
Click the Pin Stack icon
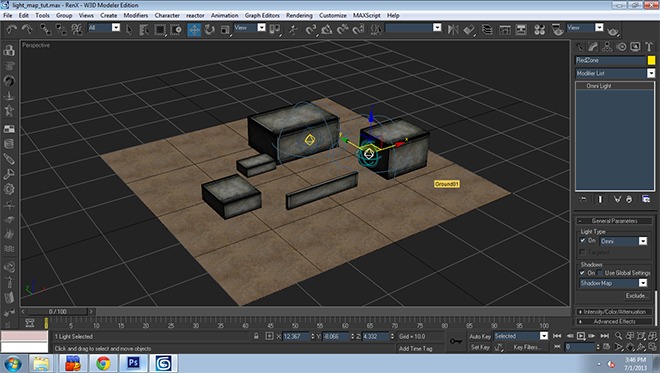[583, 199]
